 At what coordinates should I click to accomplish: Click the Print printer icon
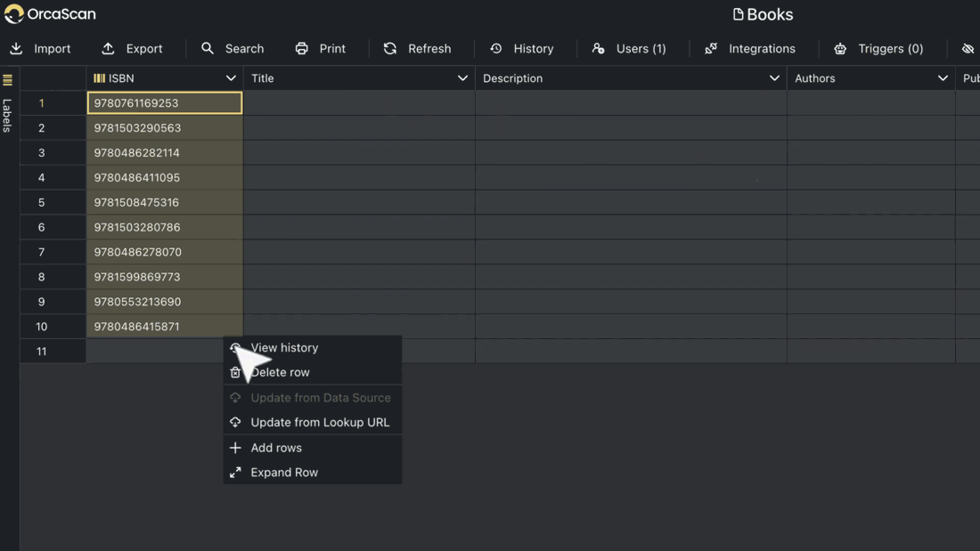[302, 48]
